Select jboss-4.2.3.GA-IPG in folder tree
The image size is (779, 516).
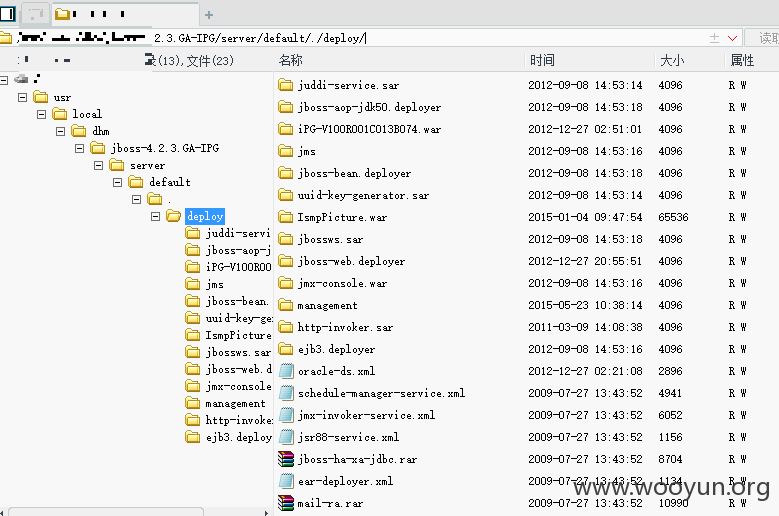tap(165, 148)
